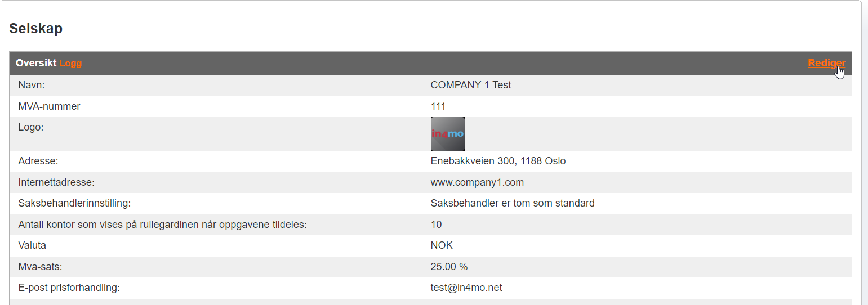The height and width of the screenshot is (305, 868).
Task: Click the Selskap page heading
Action: [x=35, y=29]
